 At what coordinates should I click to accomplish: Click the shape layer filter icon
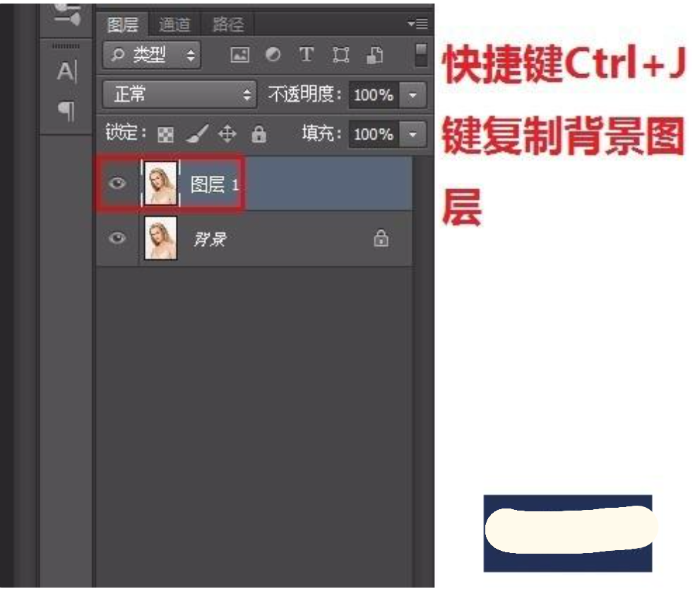(341, 56)
